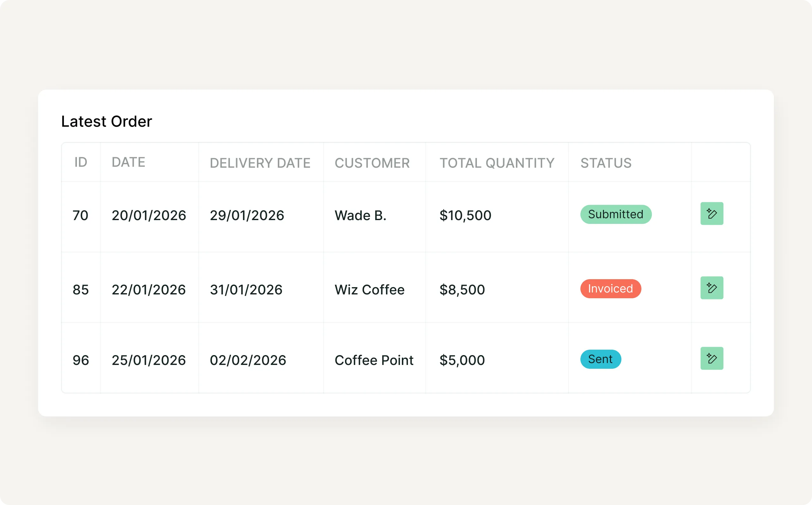
Task: Click the Latest Order heading
Action: (x=106, y=122)
